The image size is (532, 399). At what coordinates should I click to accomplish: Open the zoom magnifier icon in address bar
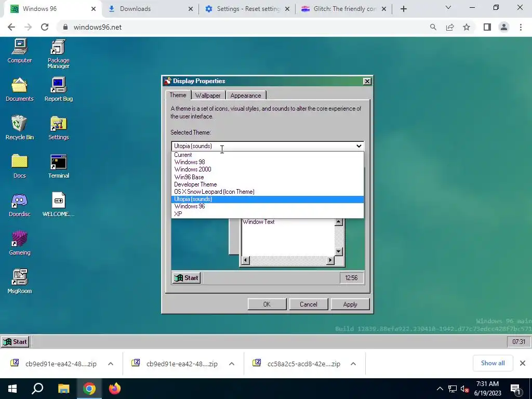pos(433,27)
